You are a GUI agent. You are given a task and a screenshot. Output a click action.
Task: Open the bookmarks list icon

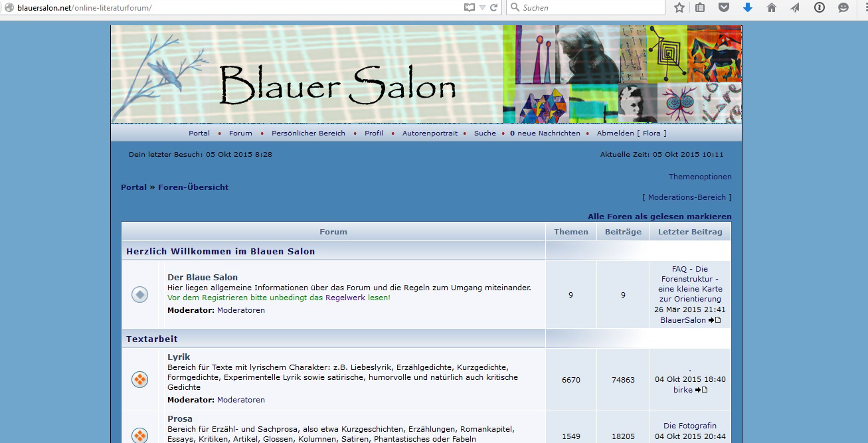[700, 8]
